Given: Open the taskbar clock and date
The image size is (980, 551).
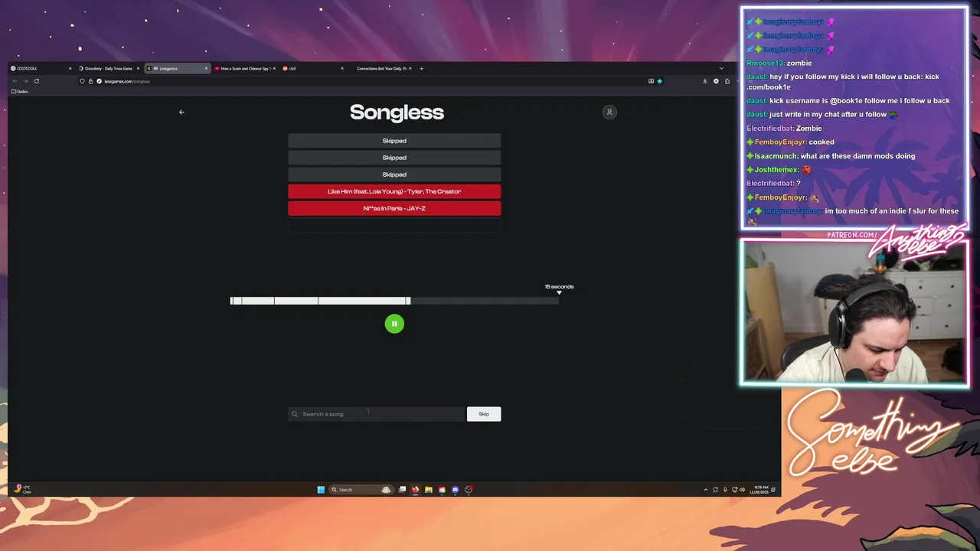Looking at the screenshot, I should coord(761,490).
